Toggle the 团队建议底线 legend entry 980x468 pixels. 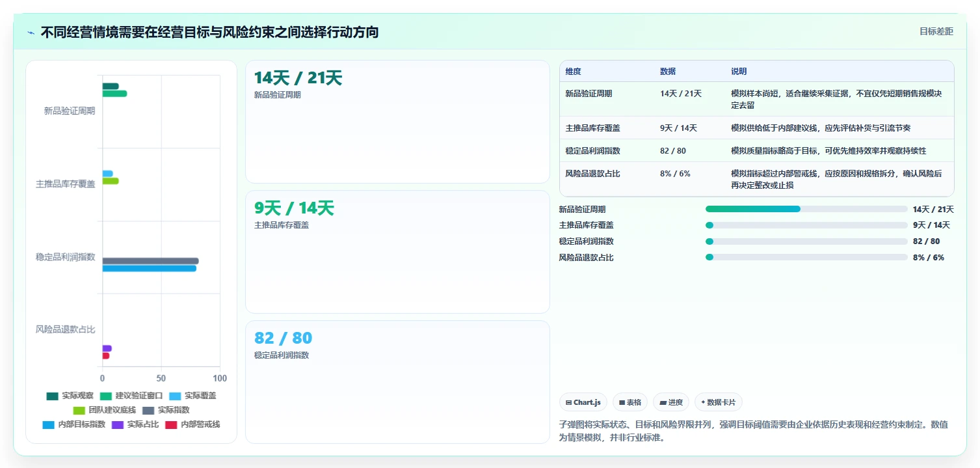click(x=105, y=410)
